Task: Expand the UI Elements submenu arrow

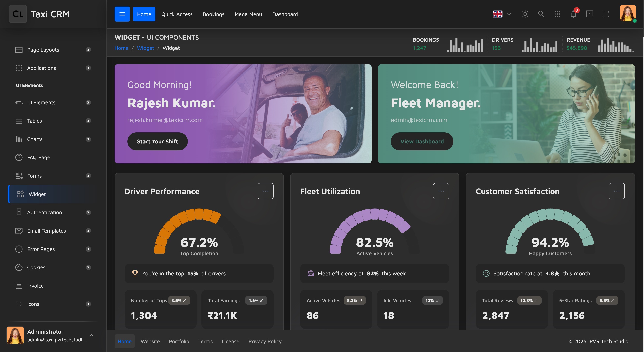Action: [x=88, y=102]
